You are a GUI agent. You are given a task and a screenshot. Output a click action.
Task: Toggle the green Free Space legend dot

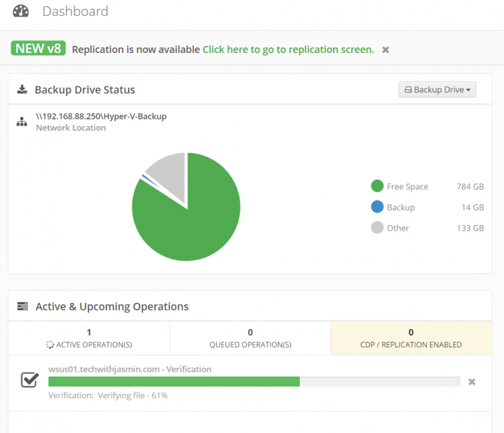coord(376,187)
